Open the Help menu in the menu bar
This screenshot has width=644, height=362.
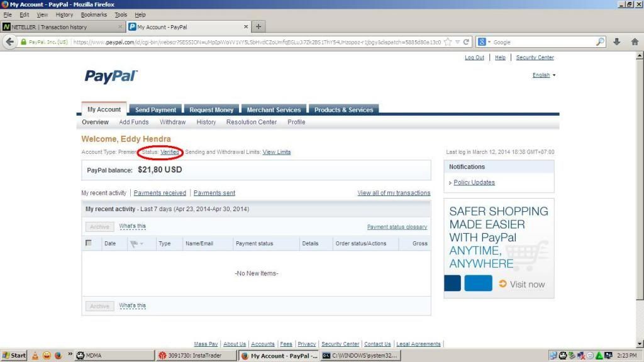point(140,15)
